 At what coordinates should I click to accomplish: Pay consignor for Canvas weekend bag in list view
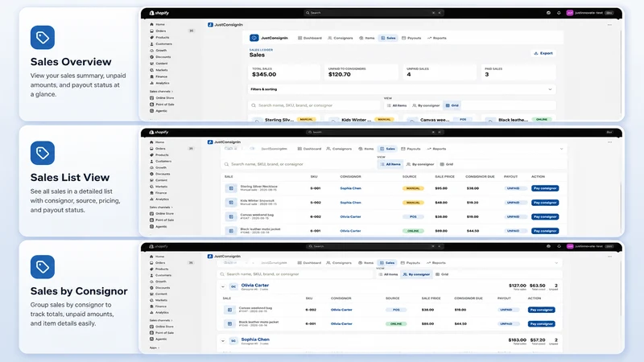pos(545,216)
